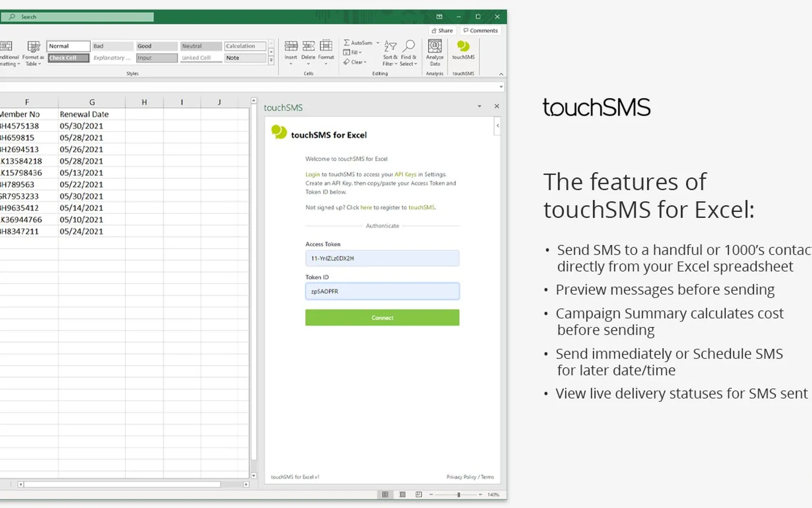Collapse the touchSMS add-in side arrow
The image size is (812, 508).
click(x=498, y=125)
